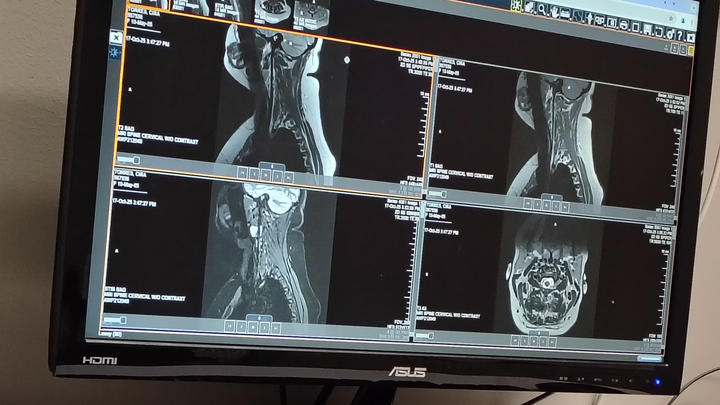Jump to first image in top-left viewport
720x405 pixels.
(242, 173)
